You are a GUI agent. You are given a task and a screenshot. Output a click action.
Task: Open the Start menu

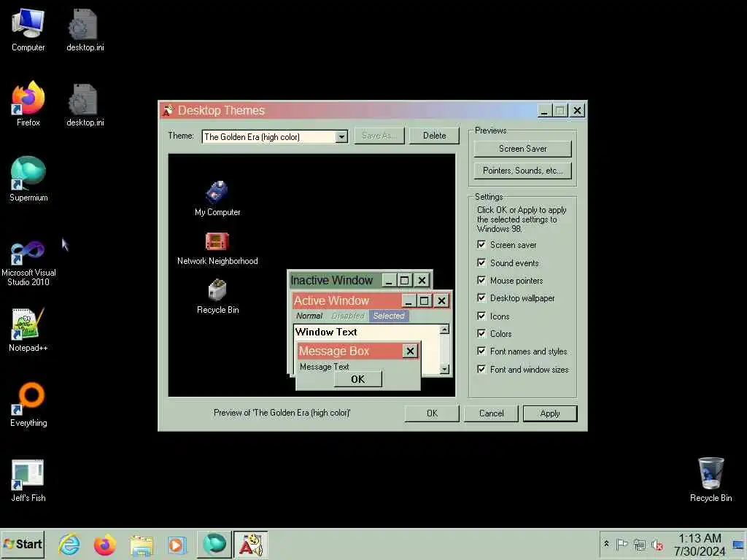pyautogui.click(x=23, y=544)
